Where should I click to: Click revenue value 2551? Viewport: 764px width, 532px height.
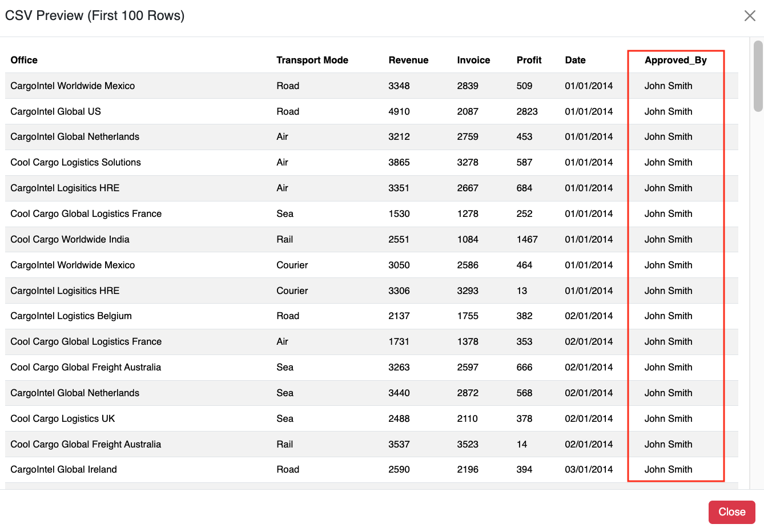point(399,239)
